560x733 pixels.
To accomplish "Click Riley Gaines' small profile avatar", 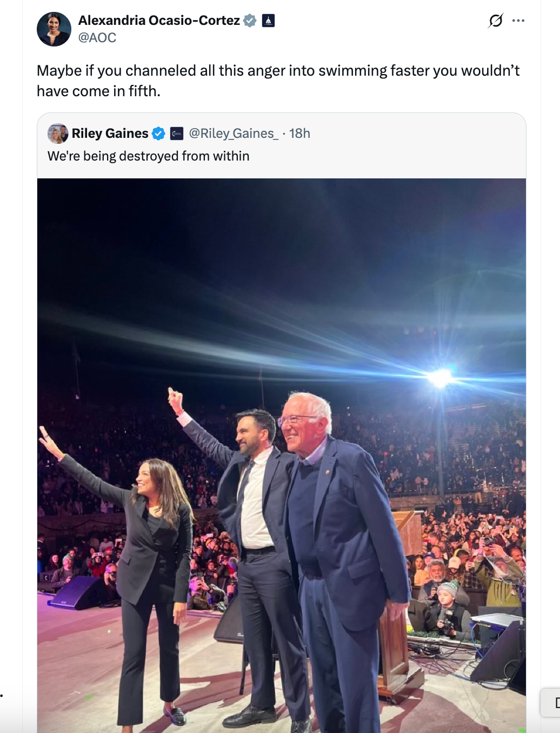I will [58, 134].
